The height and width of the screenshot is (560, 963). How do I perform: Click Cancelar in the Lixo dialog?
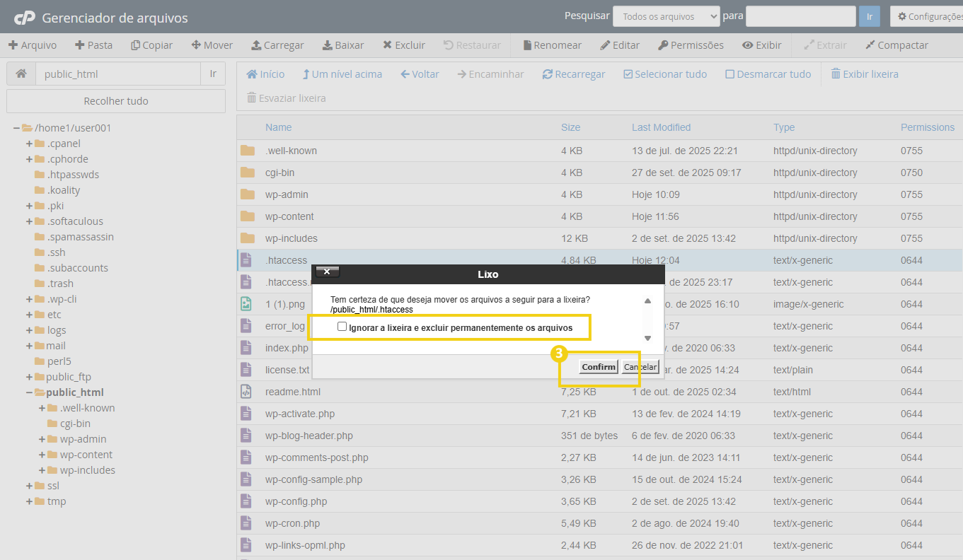tap(640, 367)
